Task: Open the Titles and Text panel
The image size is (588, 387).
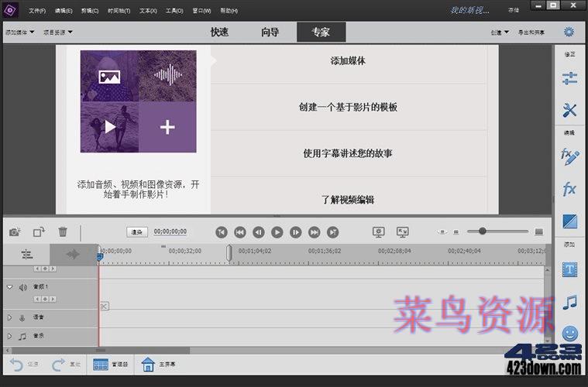Action: tap(569, 269)
